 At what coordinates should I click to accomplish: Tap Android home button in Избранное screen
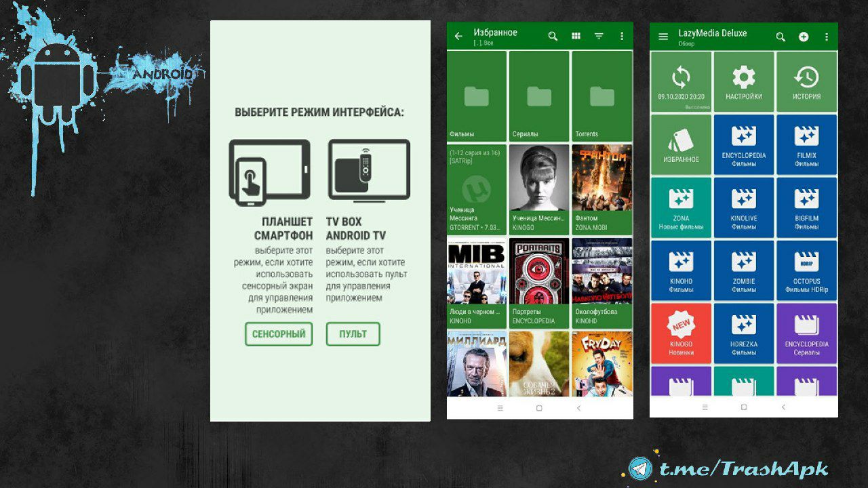click(x=539, y=408)
